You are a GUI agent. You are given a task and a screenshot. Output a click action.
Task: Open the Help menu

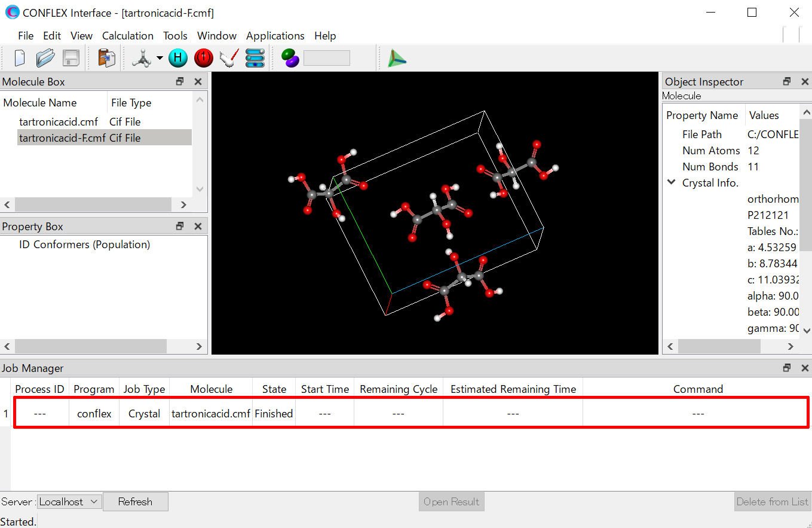point(325,36)
